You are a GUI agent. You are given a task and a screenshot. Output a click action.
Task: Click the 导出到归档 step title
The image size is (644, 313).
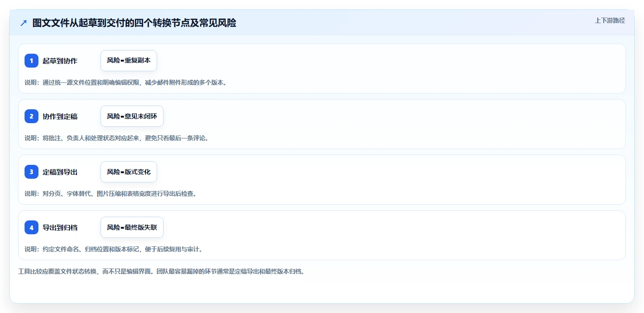click(x=60, y=227)
